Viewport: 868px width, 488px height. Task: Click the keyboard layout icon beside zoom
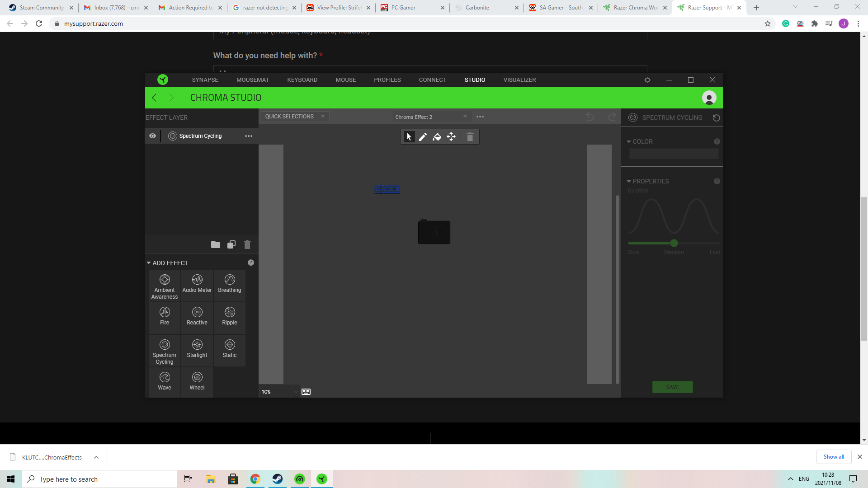pyautogui.click(x=306, y=392)
